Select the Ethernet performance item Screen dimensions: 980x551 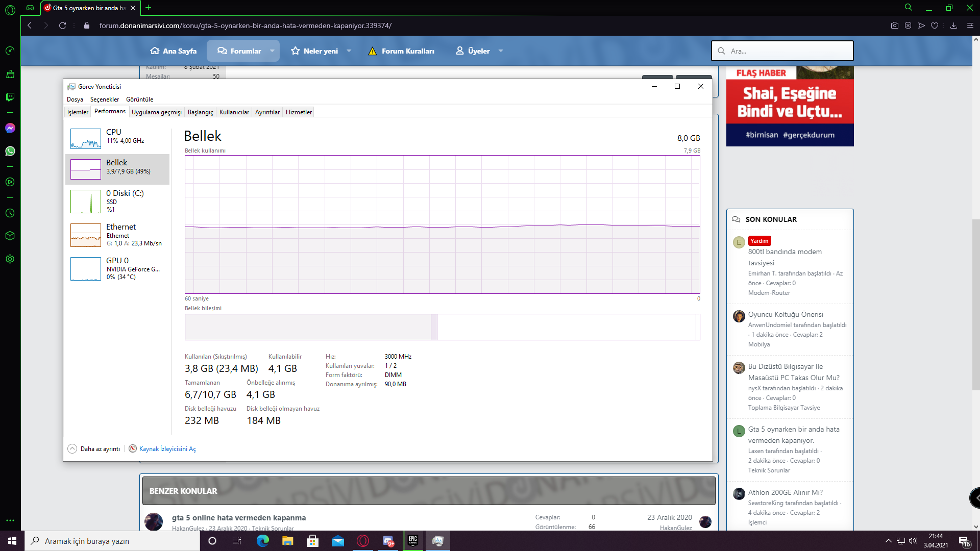pyautogui.click(x=117, y=235)
